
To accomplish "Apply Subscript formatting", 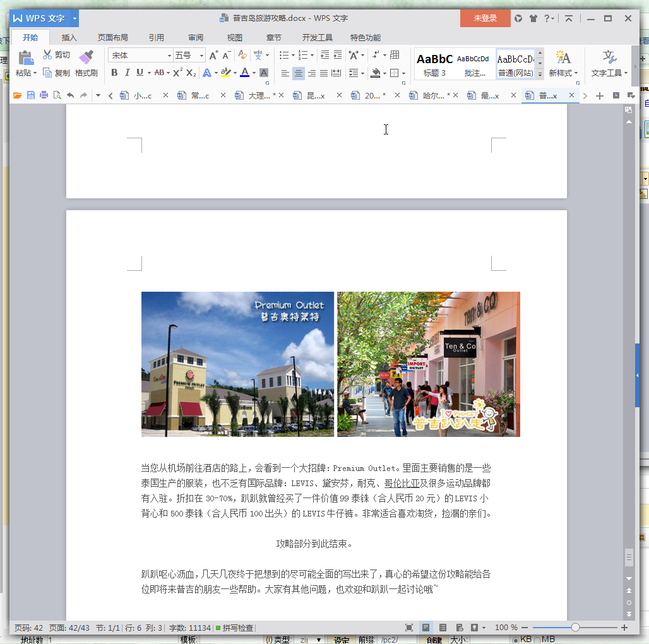I will [191, 73].
